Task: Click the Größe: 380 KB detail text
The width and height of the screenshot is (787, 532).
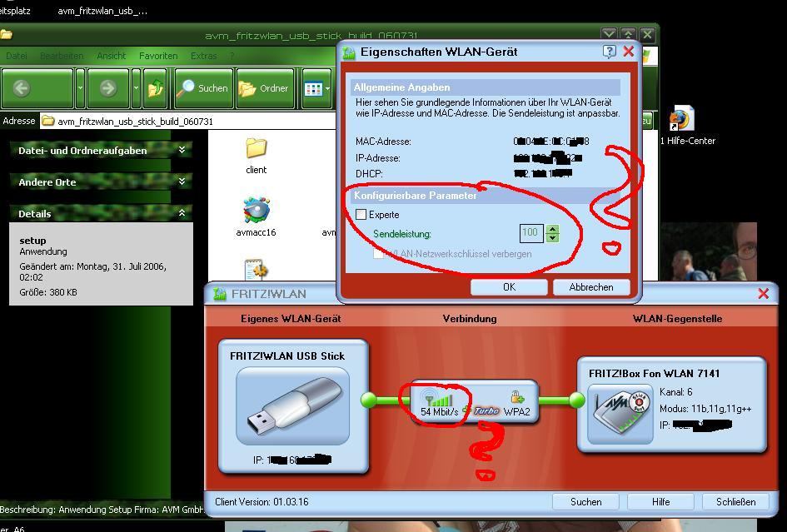Action: pos(48,292)
